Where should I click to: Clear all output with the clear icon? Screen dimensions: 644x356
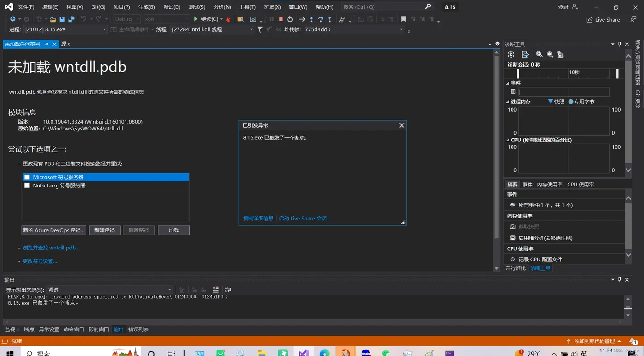[216, 289]
